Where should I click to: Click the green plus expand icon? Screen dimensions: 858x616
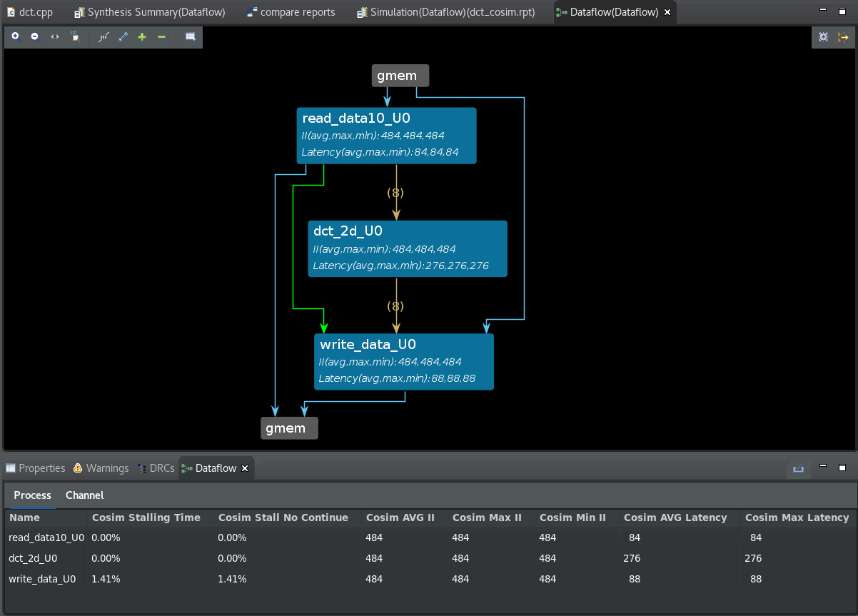(x=142, y=36)
